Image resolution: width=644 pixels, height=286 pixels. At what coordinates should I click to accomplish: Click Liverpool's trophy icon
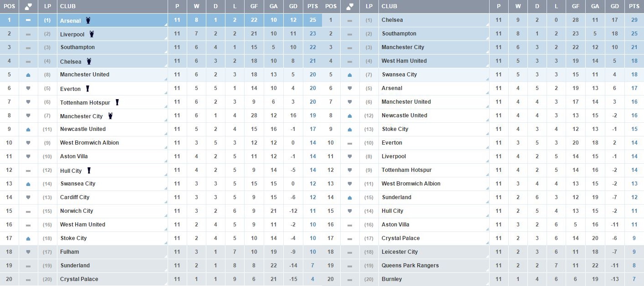(x=92, y=34)
